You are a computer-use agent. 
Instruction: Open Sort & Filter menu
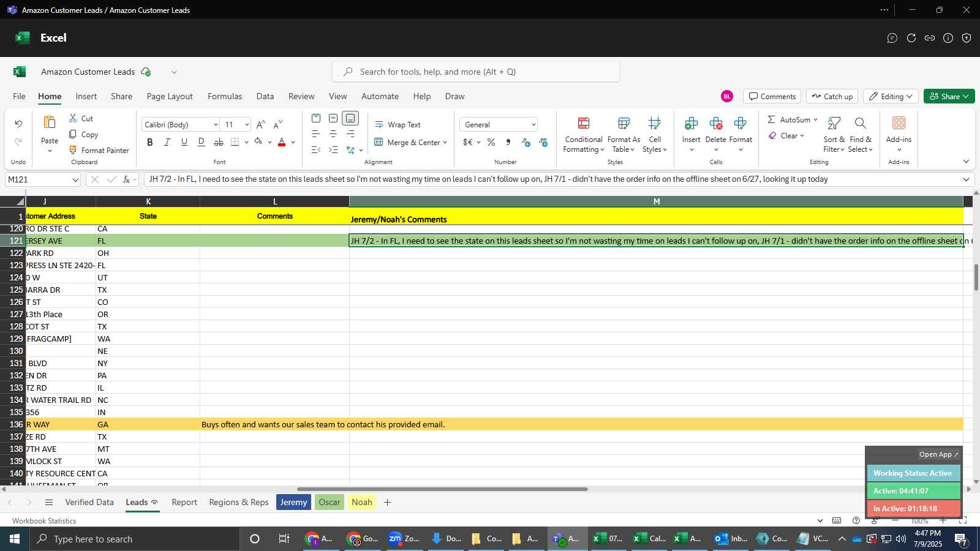(x=834, y=135)
